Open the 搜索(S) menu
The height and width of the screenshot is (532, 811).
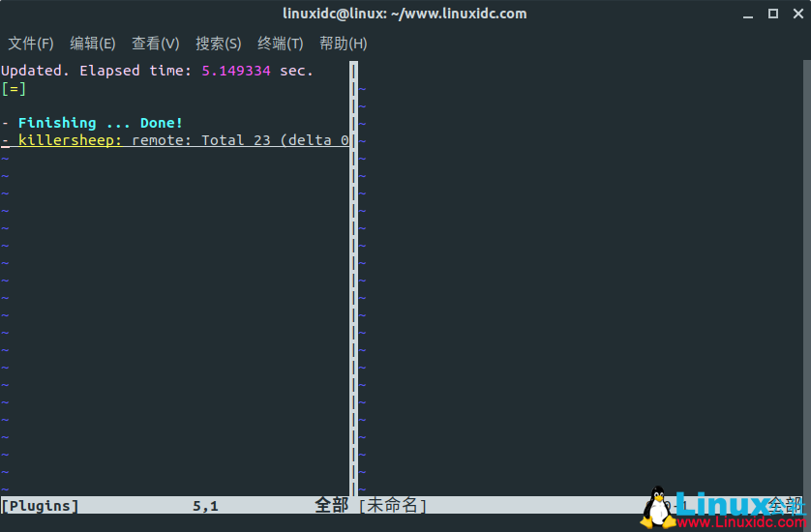click(x=219, y=44)
